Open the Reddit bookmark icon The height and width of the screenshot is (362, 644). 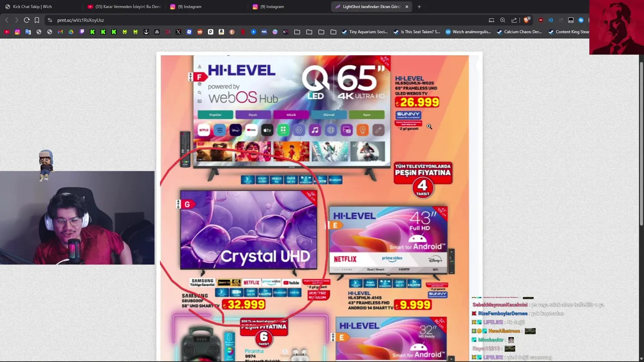coord(200,32)
